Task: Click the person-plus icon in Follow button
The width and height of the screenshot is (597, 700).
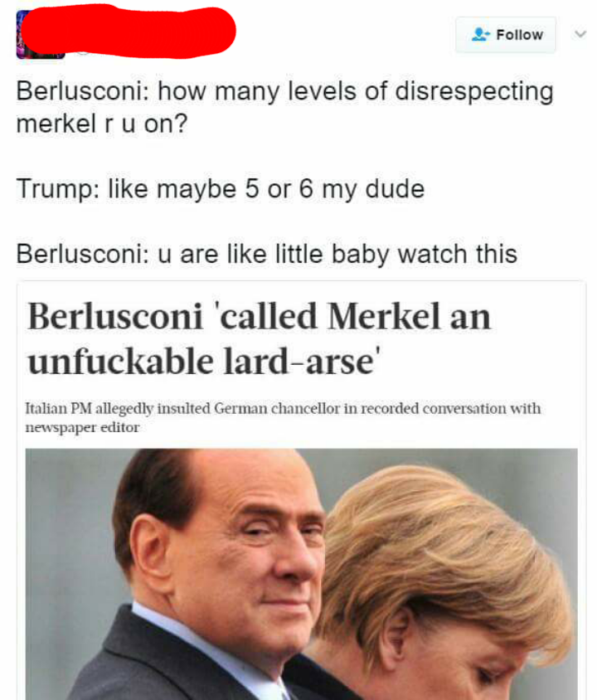Action: pyautogui.click(x=480, y=35)
